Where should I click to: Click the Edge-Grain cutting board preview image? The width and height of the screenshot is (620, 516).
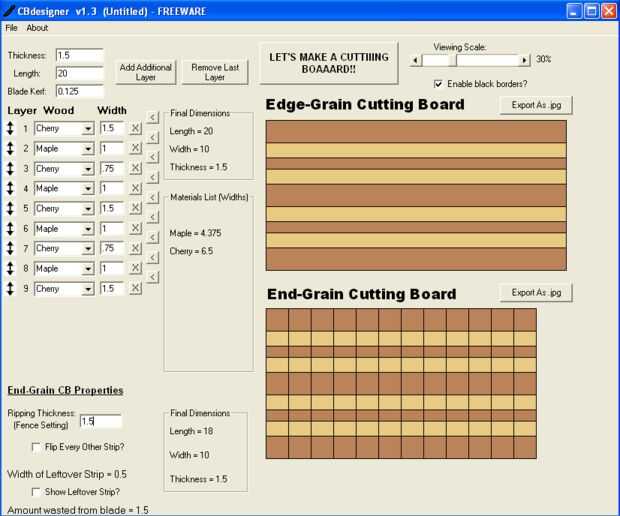click(x=416, y=196)
